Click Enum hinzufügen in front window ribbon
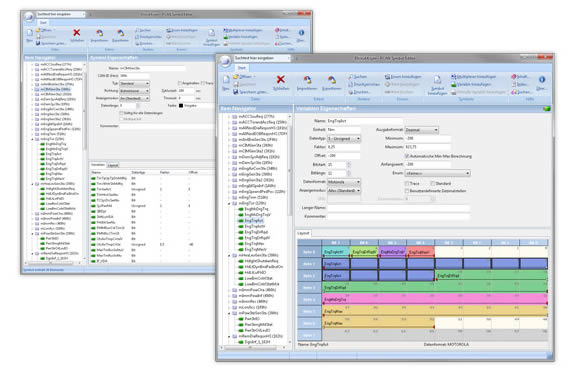The width and height of the screenshot is (574, 376). 403,77
